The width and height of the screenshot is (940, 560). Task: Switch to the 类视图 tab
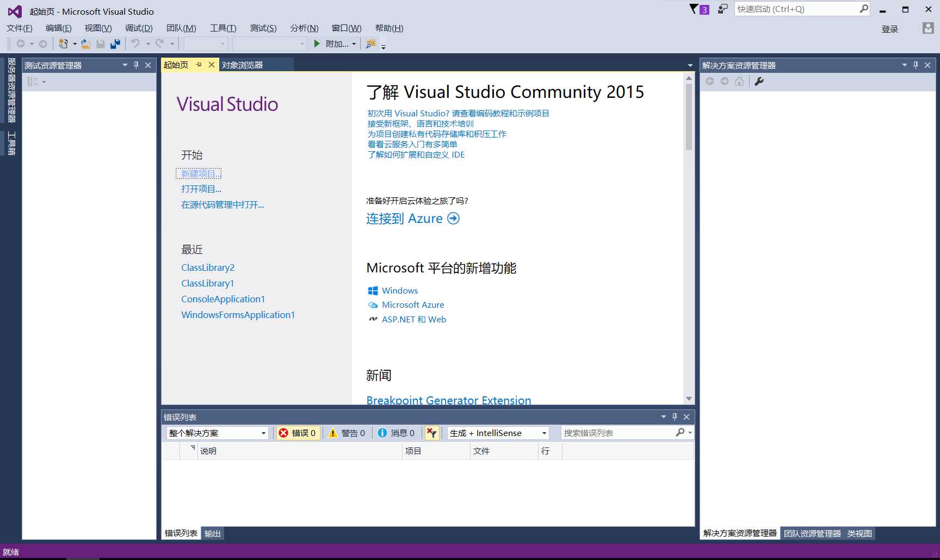pos(859,533)
